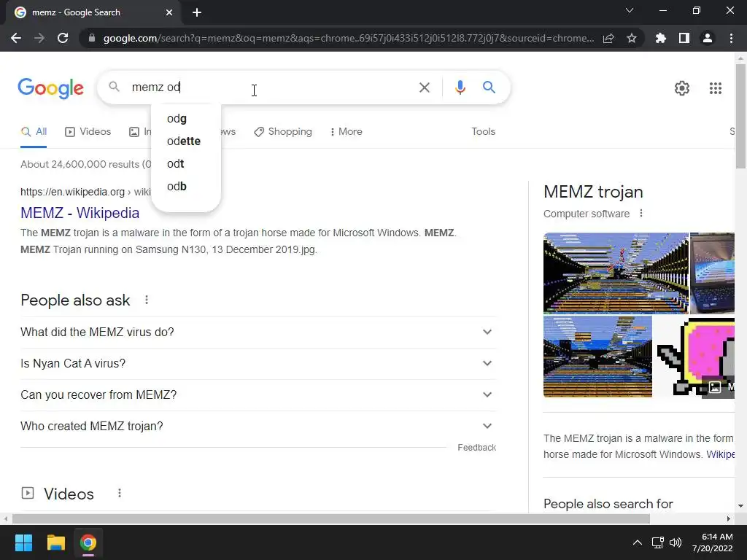Open the MEMZ - Wikipedia result
This screenshot has width=747, height=560.
pyautogui.click(x=80, y=213)
